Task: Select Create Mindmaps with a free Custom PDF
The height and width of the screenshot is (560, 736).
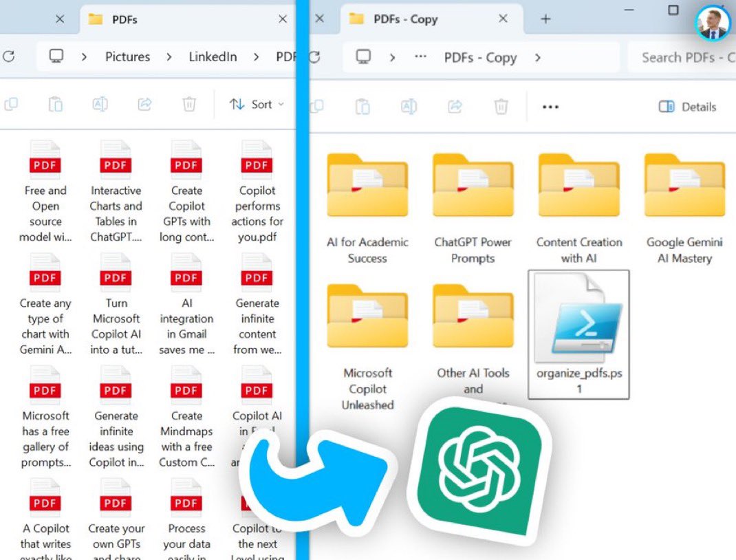Action: click(x=186, y=417)
